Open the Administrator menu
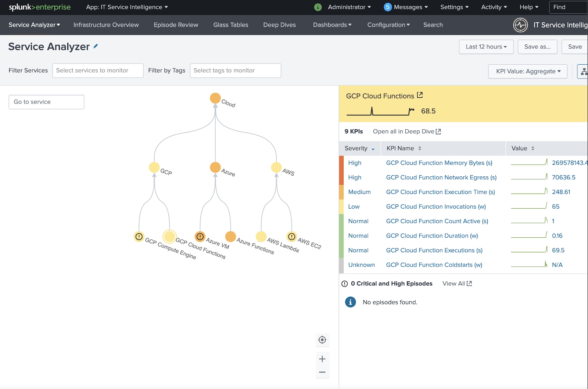Image resolution: width=588 pixels, height=389 pixels. coord(349,7)
